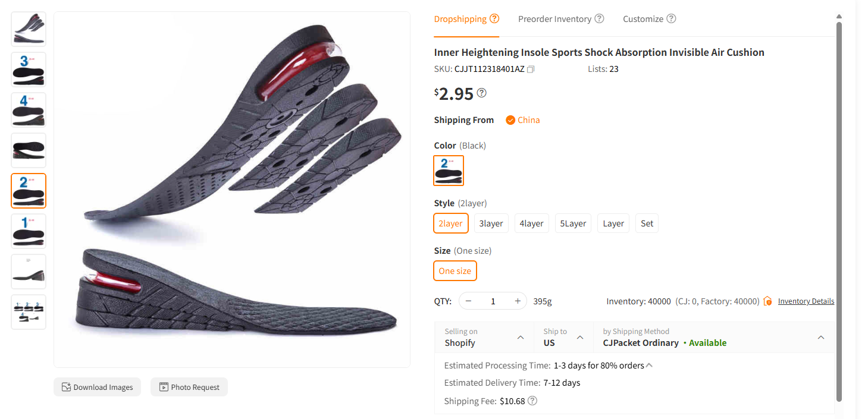Collapse the Estimated Processing Time details
868x419 pixels.
pyautogui.click(x=648, y=364)
